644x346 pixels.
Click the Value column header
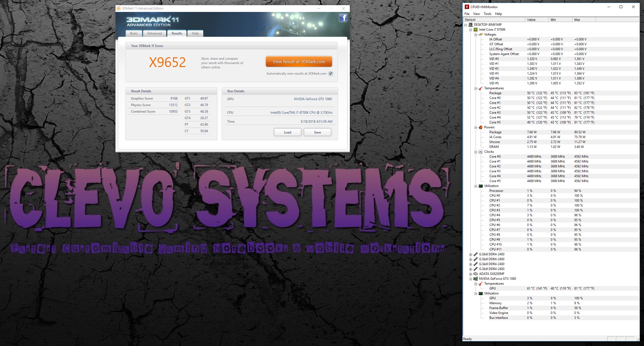coord(537,20)
